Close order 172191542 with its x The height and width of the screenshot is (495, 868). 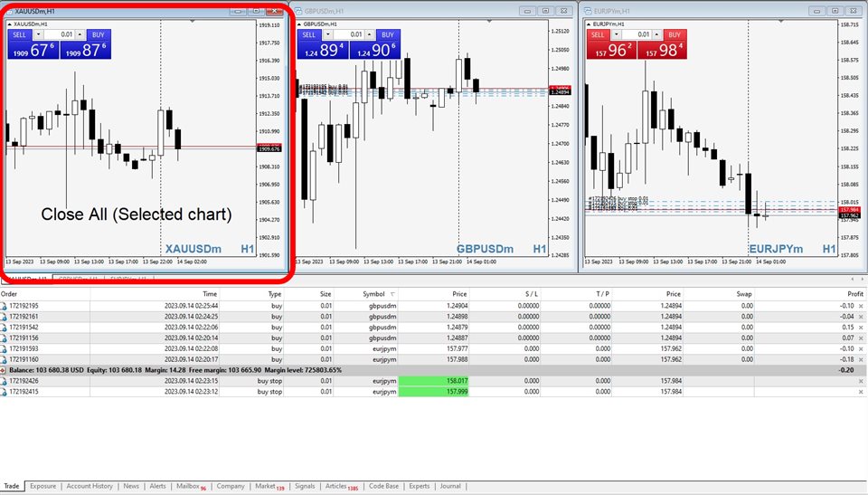pos(861,327)
